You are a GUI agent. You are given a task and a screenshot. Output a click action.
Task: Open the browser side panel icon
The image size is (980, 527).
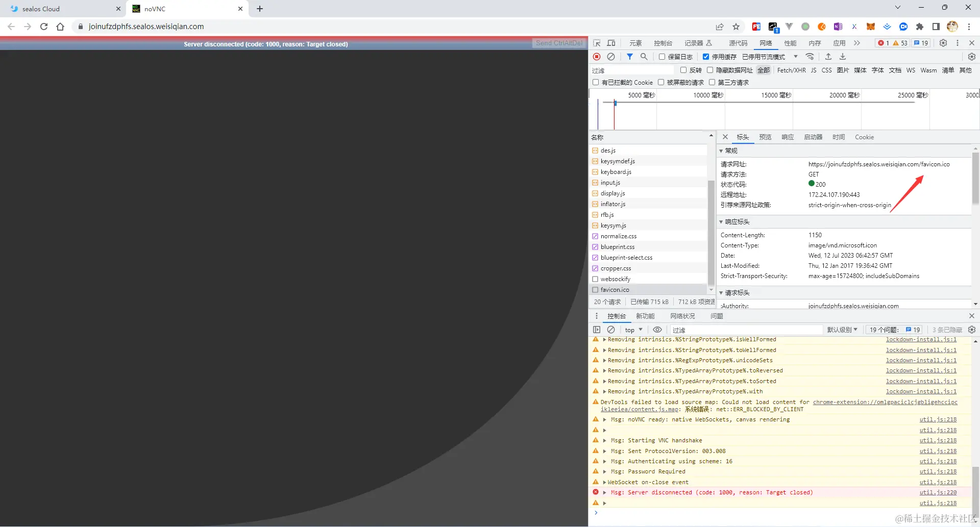936,27
